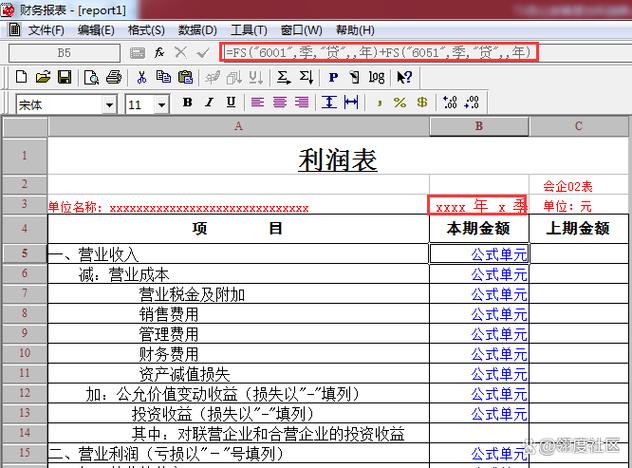The height and width of the screenshot is (468, 632).
Task: Open the 宋体 font dropdown
Action: click(x=109, y=105)
